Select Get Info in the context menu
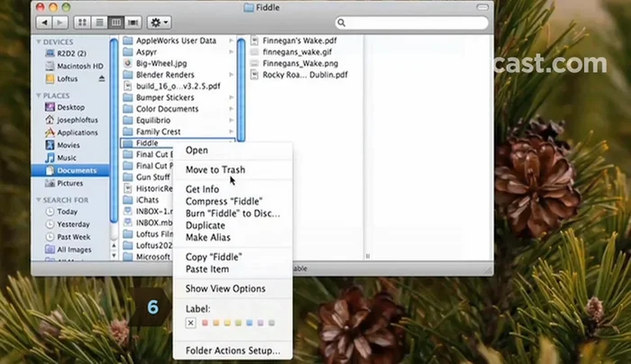This screenshot has height=364, width=631. tap(202, 189)
